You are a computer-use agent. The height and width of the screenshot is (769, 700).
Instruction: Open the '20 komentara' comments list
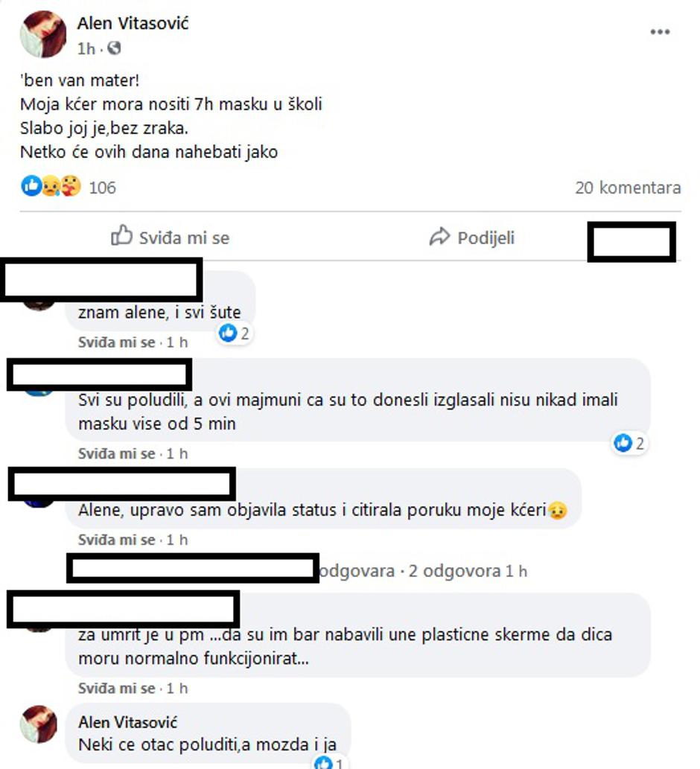[628, 188]
